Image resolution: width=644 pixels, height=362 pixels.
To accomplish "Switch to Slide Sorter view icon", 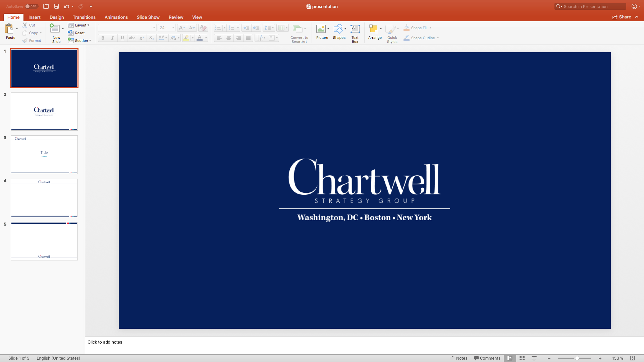I will [x=522, y=358].
